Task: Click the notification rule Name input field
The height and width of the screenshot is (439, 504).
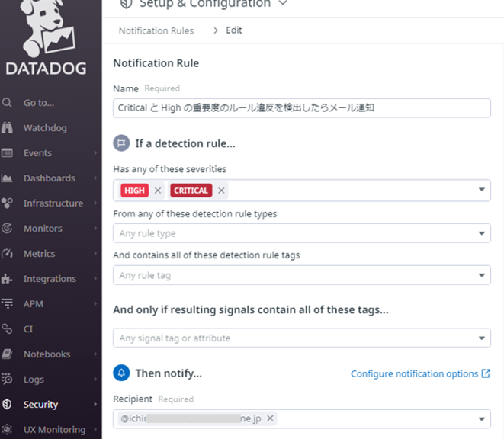Action: click(x=301, y=108)
